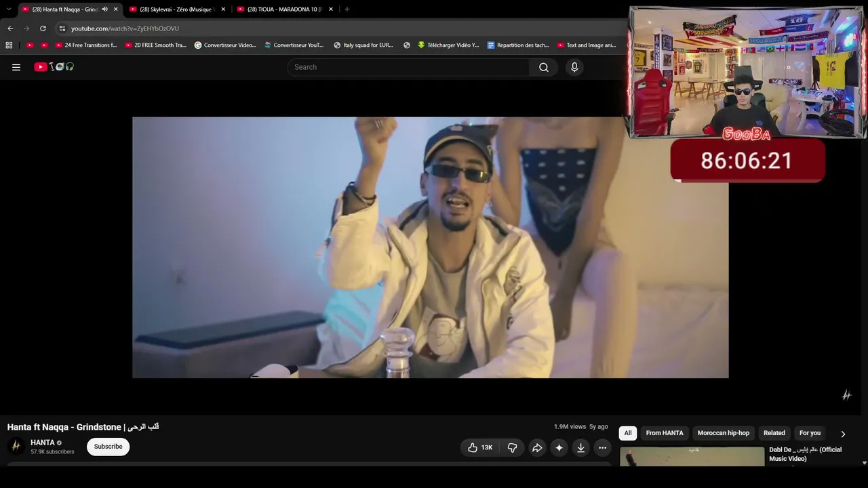868x488 pixels.
Task: Click the 57.9K subscribers text
Action: (52, 452)
